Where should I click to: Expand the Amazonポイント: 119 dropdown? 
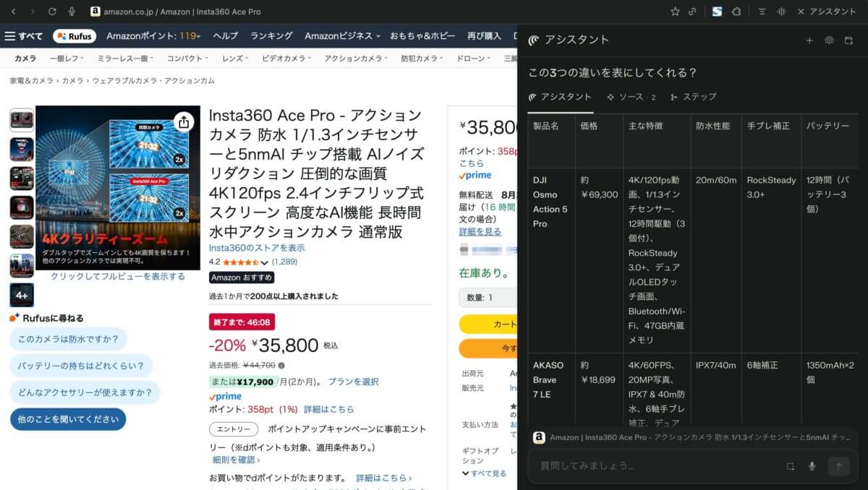click(x=154, y=36)
